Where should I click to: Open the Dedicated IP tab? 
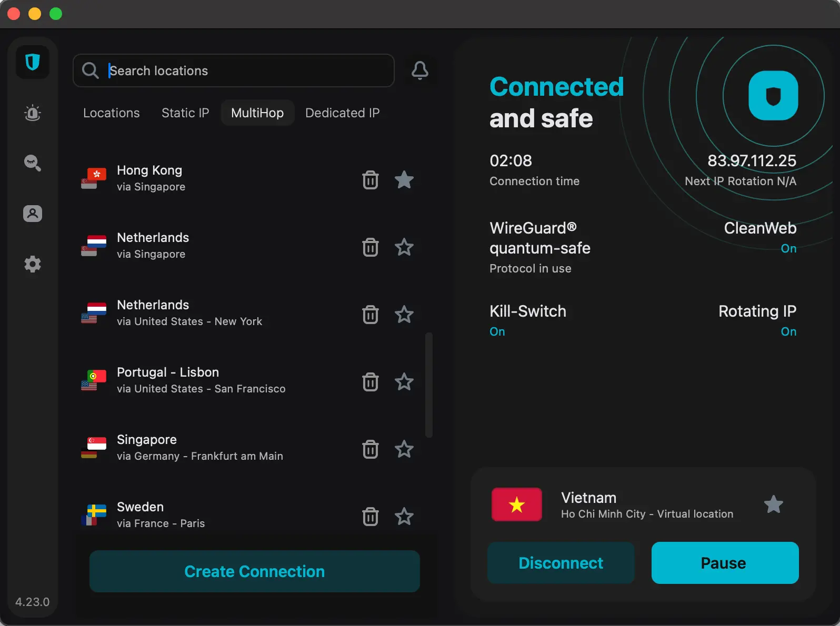(342, 113)
